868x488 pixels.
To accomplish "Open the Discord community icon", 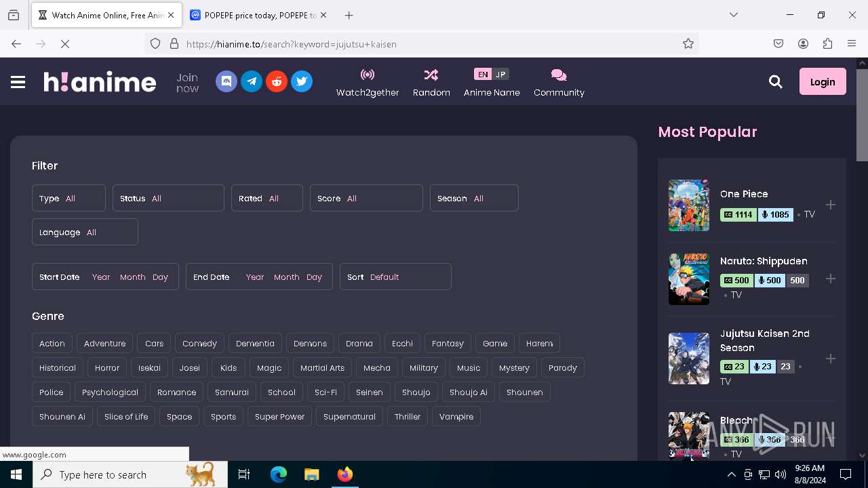I will coord(226,81).
